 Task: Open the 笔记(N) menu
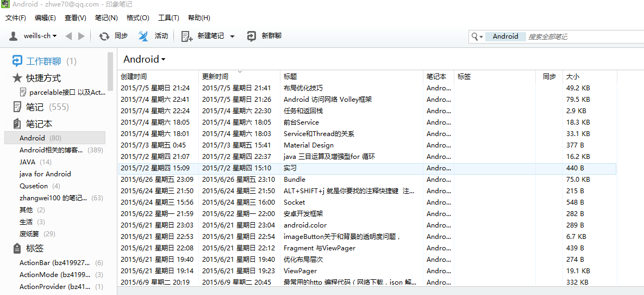(106, 18)
